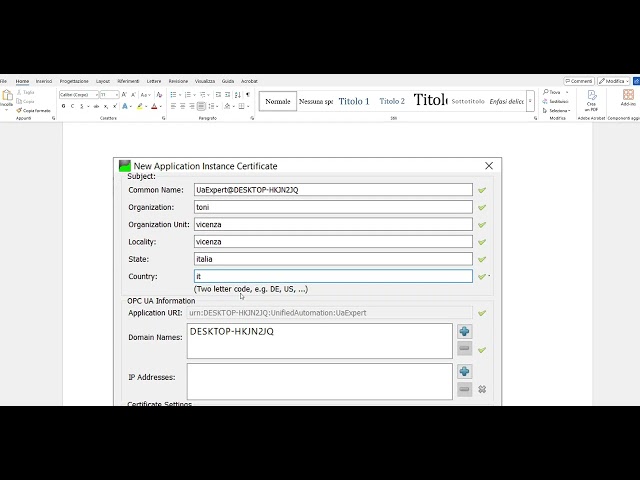Click the numbered list icon
This screenshot has width=640, height=480.
pyautogui.click(x=188, y=95)
